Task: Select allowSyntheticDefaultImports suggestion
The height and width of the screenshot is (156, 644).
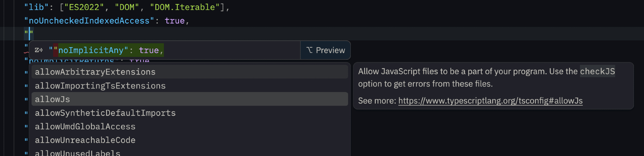Action: click(105, 113)
